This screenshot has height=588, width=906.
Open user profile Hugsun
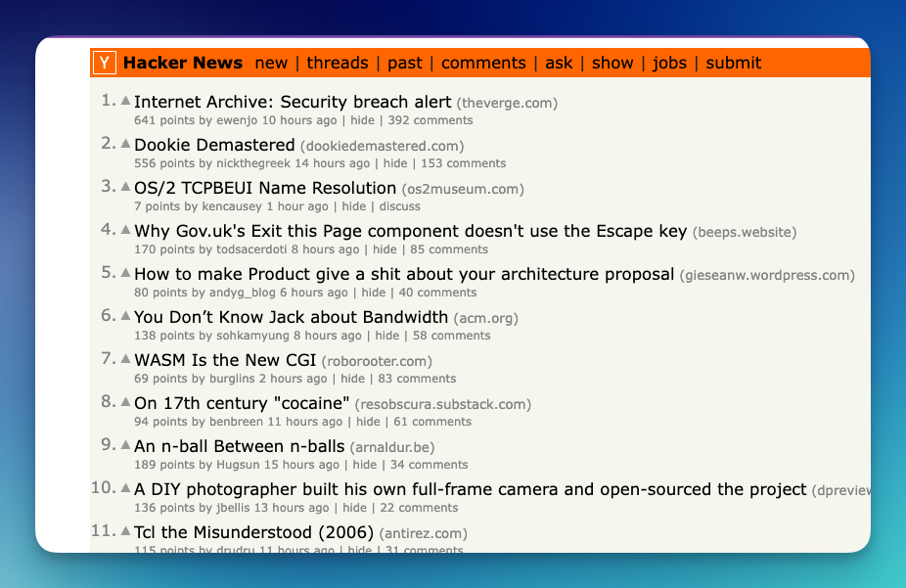(238, 465)
